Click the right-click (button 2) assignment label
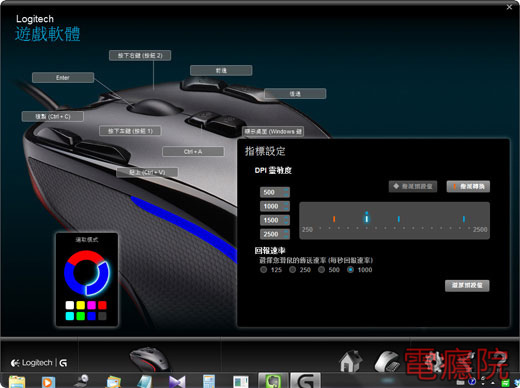 [140, 56]
